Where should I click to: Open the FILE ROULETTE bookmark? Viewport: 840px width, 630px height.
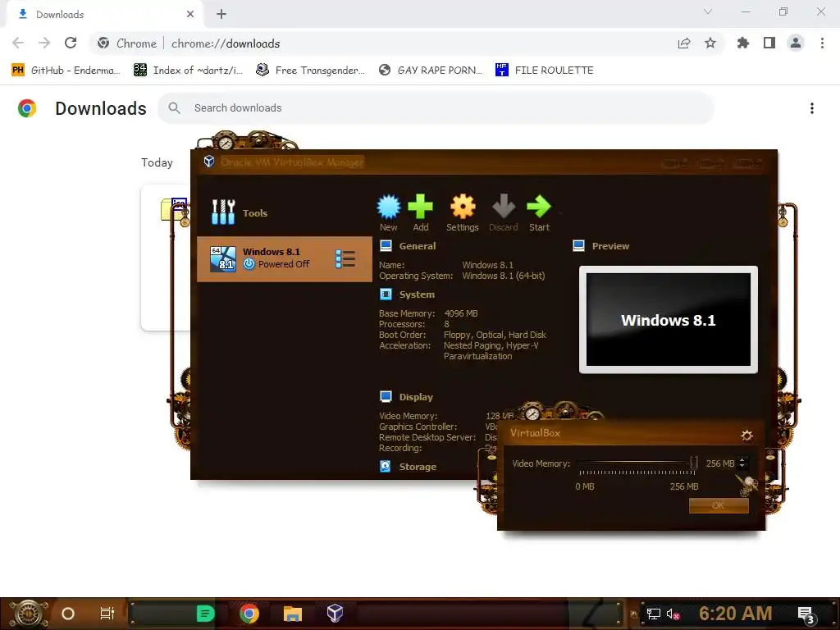[545, 71]
